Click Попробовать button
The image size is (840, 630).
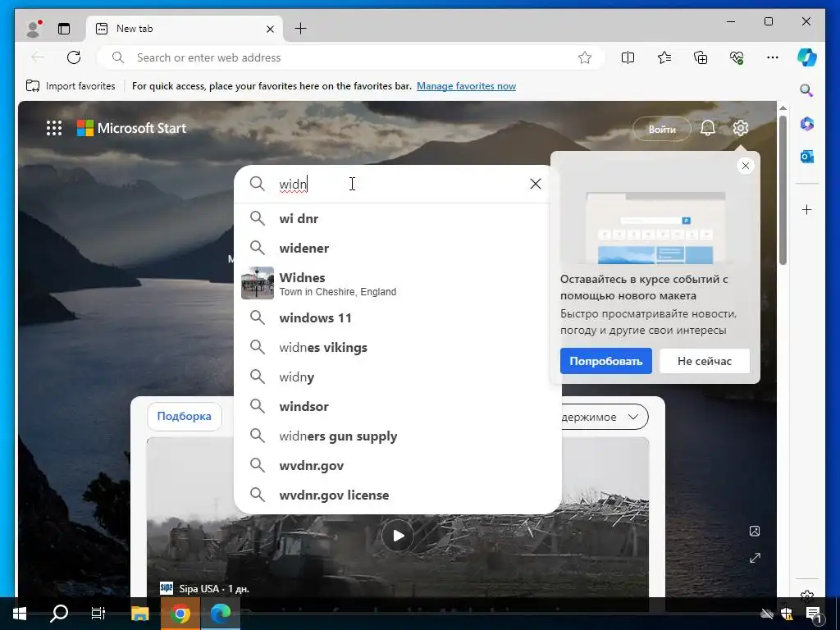click(606, 361)
